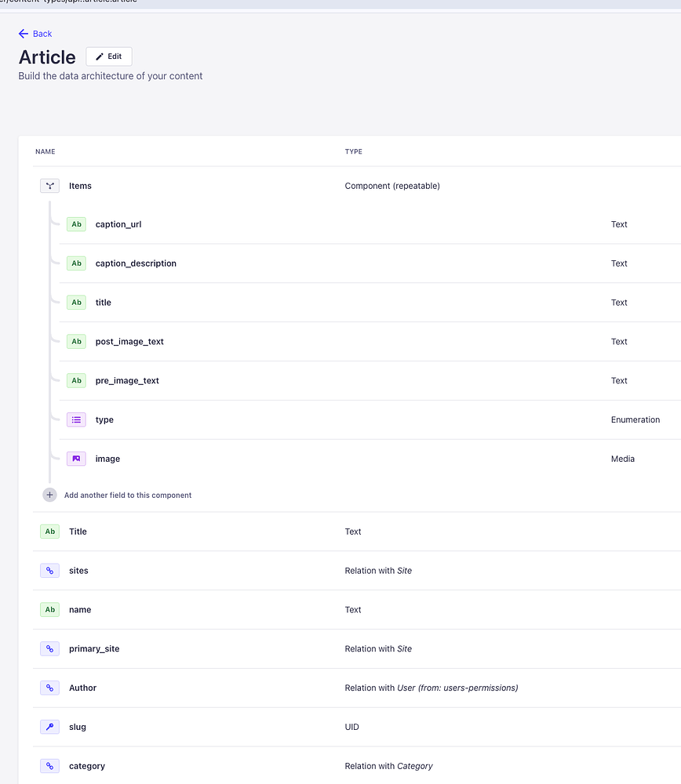Image resolution: width=681 pixels, height=784 pixels.
Task: Click the Ab icon beside caption_url
Action: tap(76, 224)
